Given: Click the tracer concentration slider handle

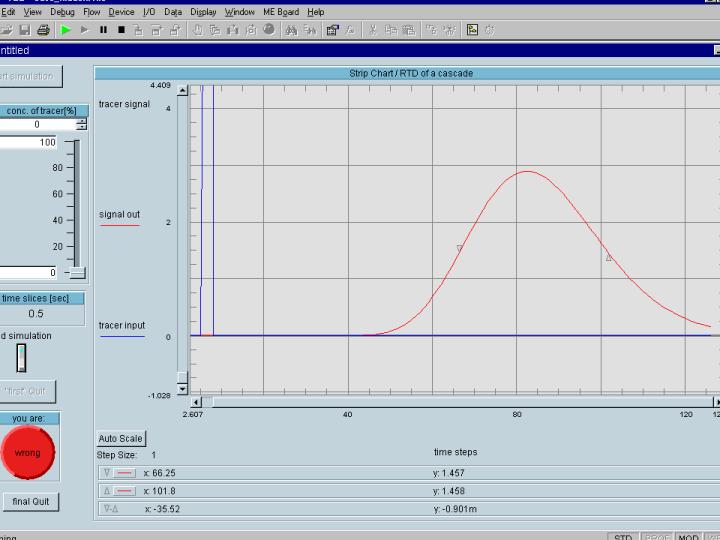Looking at the screenshot, I should 77,272.
